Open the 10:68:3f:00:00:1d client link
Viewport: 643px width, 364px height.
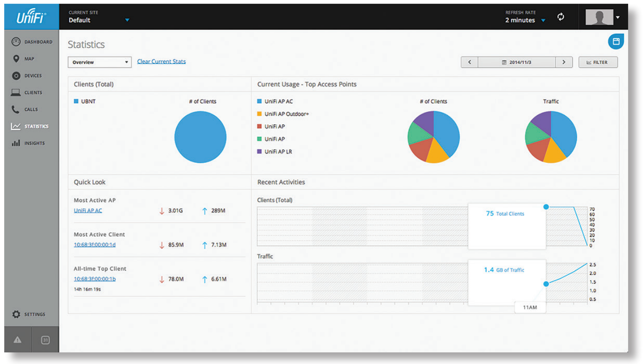[95, 244]
